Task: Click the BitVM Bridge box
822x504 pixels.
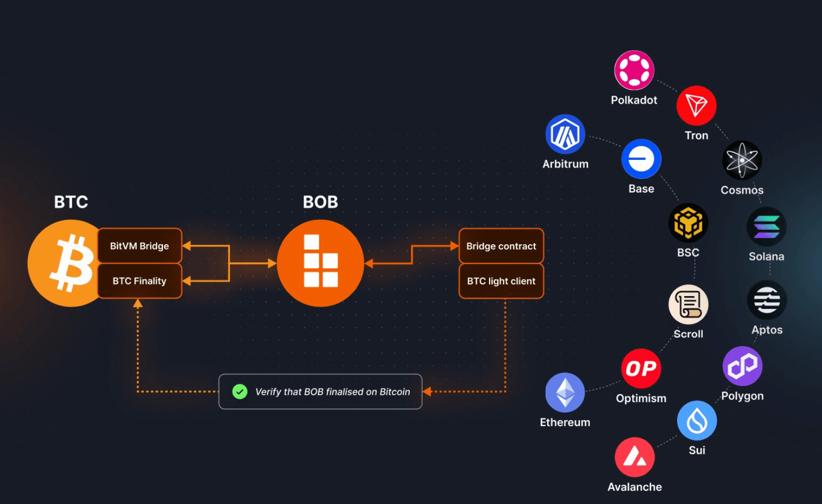Action: click(139, 246)
